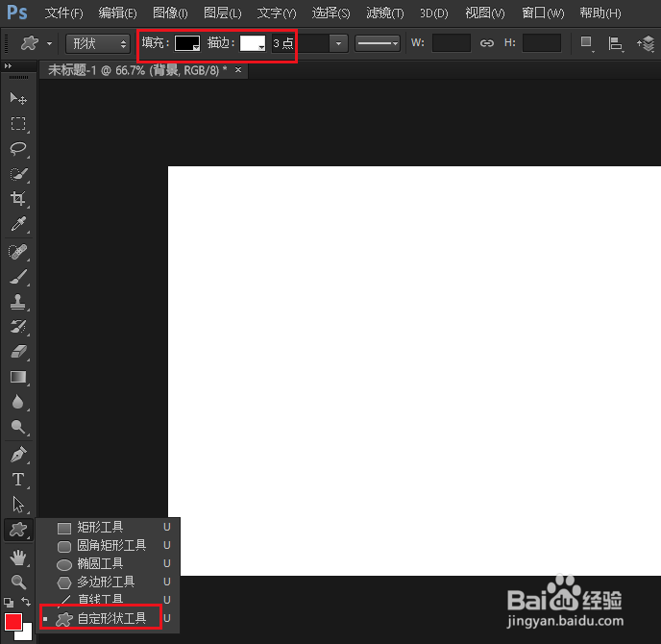Viewport: 661px width, 644px height.
Task: Select the Eraser tool
Action: click(17, 351)
